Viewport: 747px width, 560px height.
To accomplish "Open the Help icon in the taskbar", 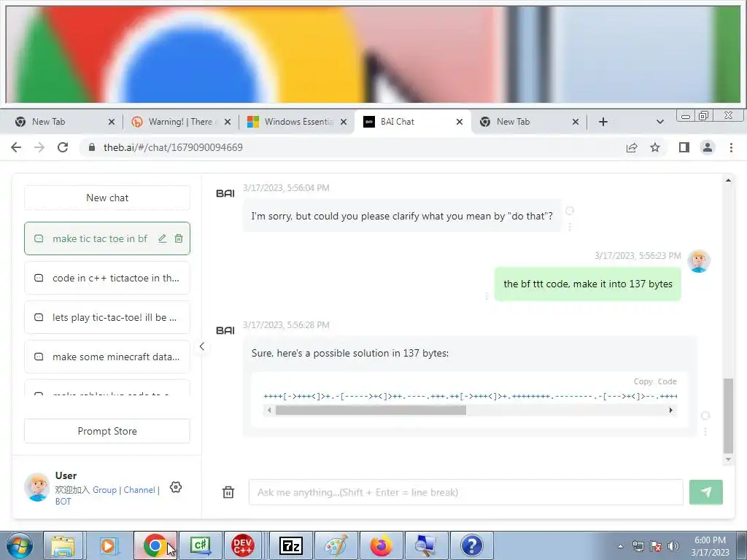I will pos(472,545).
